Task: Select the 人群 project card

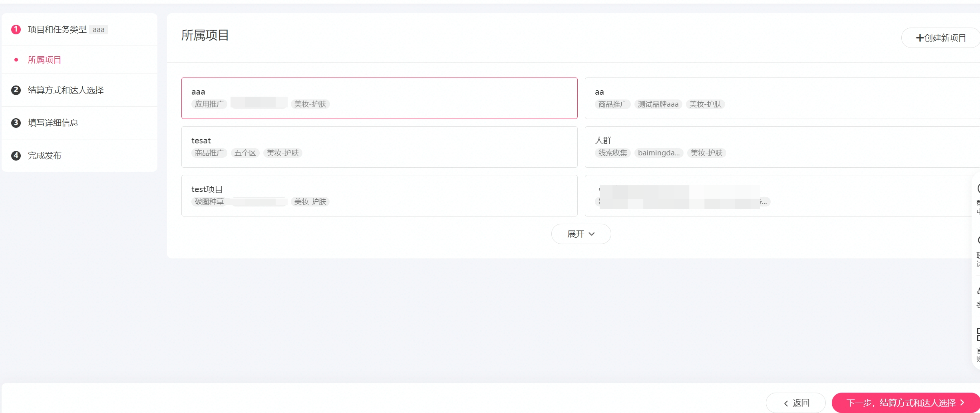Action: pyautogui.click(x=782, y=147)
